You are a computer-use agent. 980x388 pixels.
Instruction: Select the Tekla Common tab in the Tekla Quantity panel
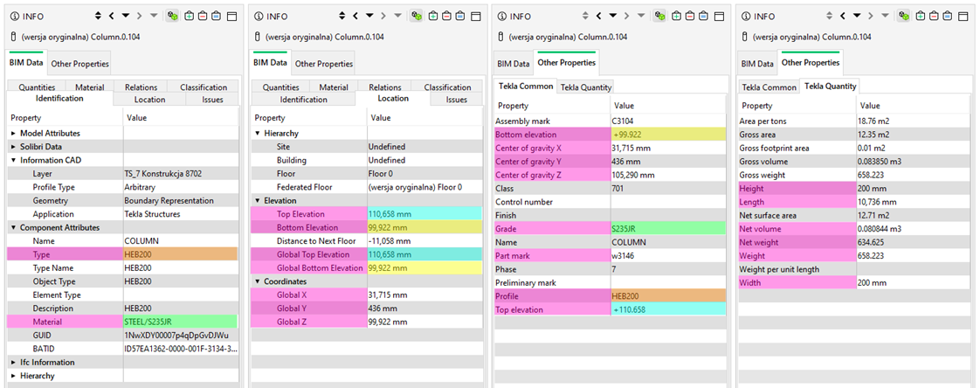pos(770,87)
